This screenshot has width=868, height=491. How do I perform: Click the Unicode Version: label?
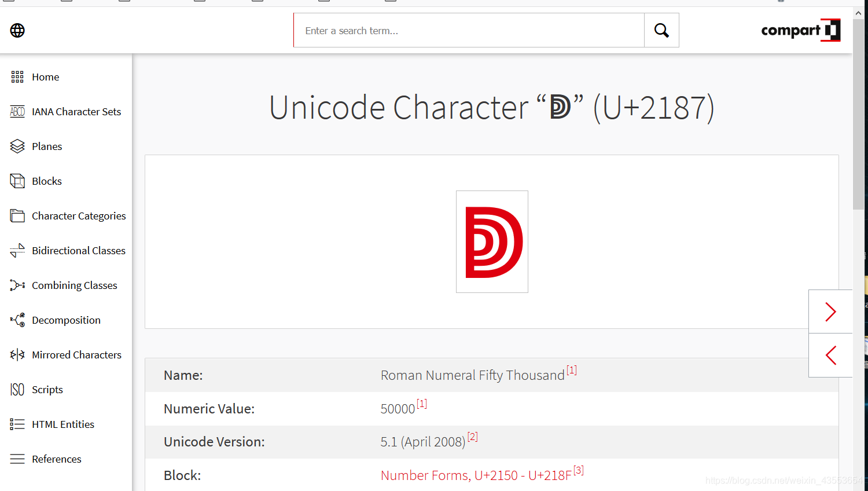tap(214, 442)
